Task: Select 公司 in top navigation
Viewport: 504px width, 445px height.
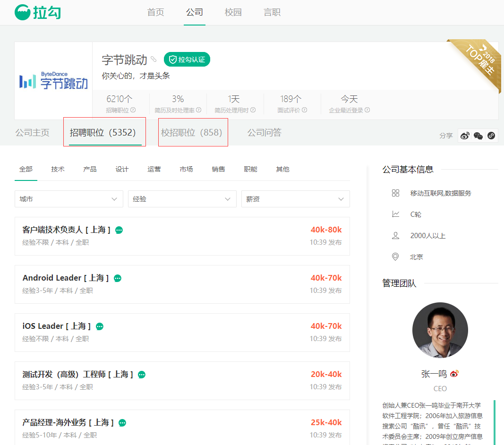Action: point(195,12)
